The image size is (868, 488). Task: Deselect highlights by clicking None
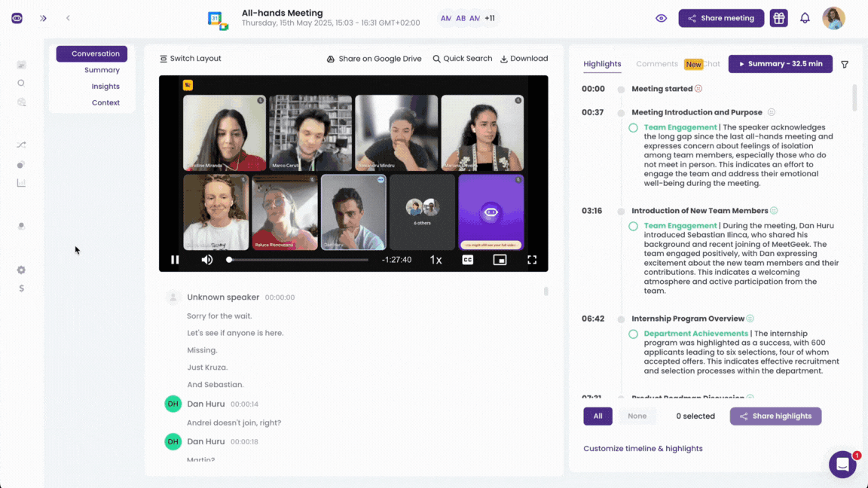coord(637,416)
